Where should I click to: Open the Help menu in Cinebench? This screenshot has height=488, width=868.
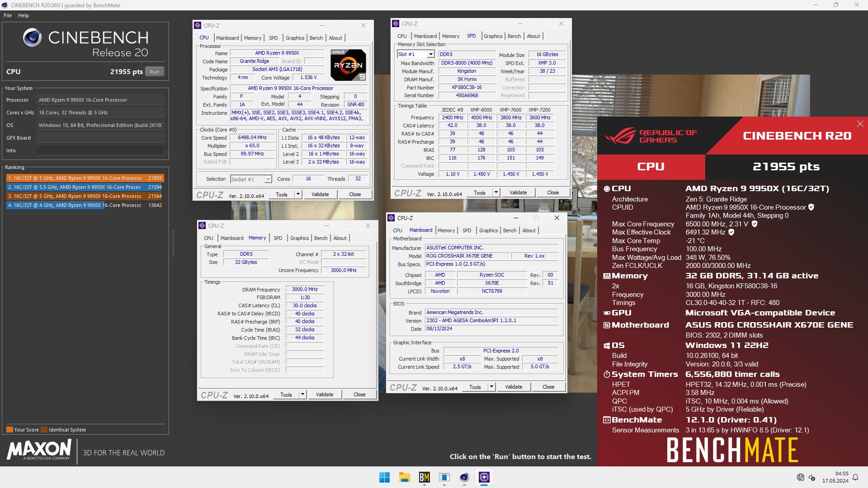[x=24, y=15]
